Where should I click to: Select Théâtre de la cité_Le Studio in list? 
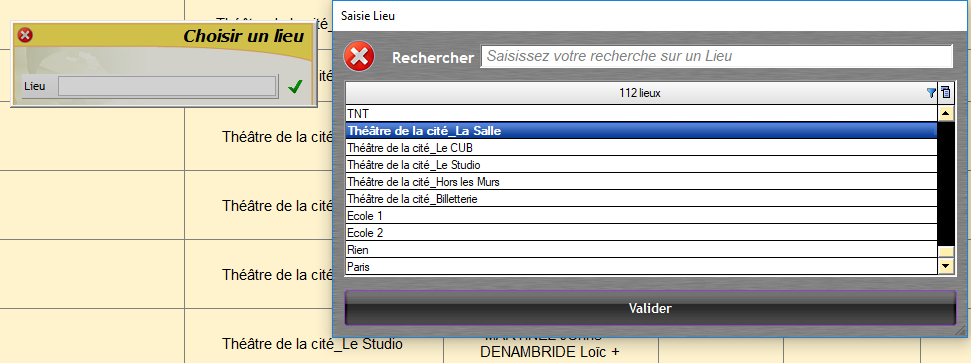[x=642, y=165]
